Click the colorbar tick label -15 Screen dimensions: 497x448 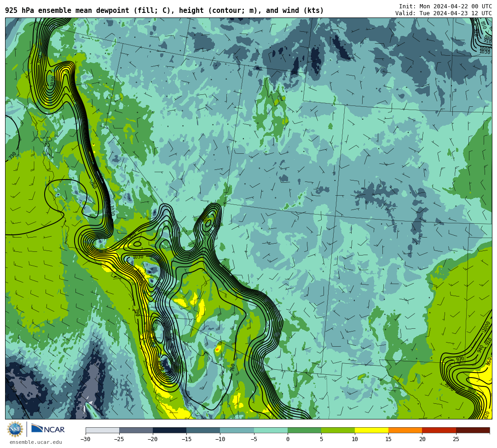(186, 439)
